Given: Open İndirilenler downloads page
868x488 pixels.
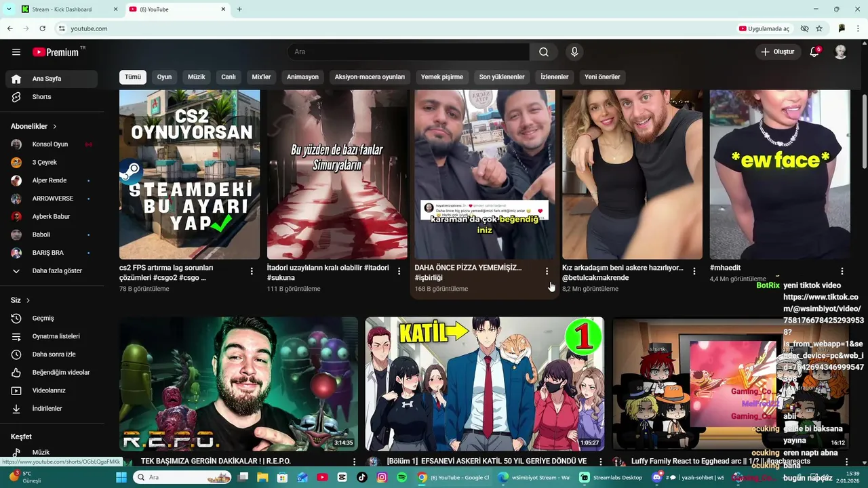Looking at the screenshot, I should point(52,409).
